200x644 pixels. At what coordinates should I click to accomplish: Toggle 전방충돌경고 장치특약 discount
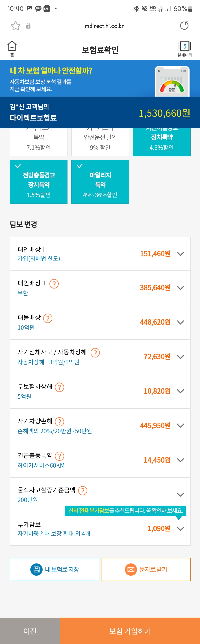[39, 182]
